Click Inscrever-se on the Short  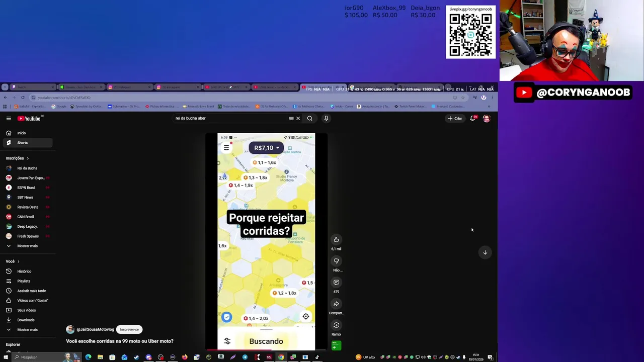tap(129, 330)
